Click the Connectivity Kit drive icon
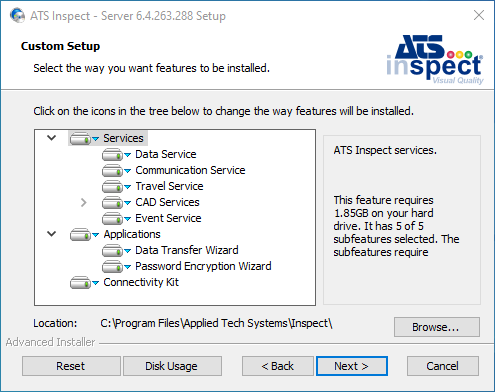 [80, 283]
